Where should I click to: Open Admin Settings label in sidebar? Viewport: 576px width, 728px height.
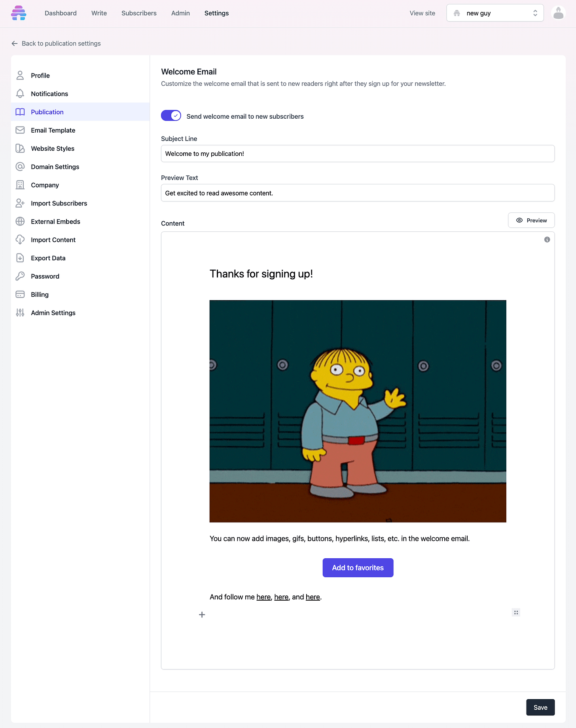click(x=53, y=313)
